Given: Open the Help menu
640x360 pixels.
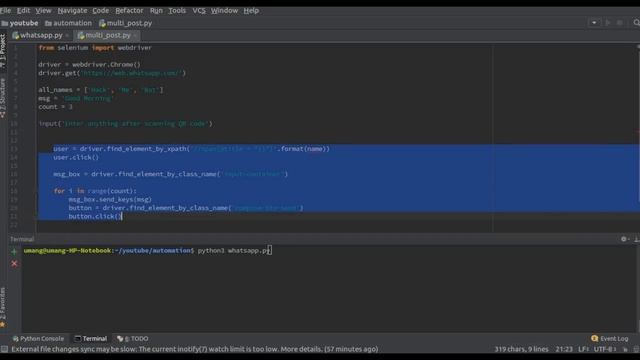Looking at the screenshot, I should [251, 11].
